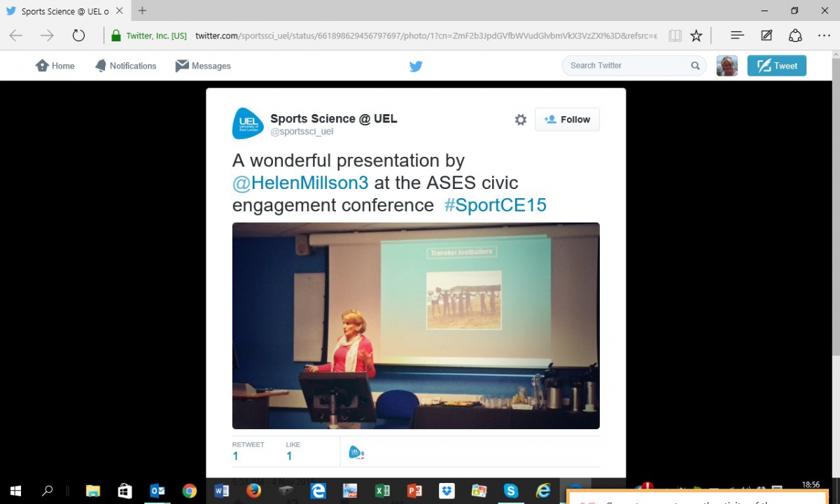Add page to favorites with the star
Viewport: 840px width, 504px height.
[x=696, y=36]
